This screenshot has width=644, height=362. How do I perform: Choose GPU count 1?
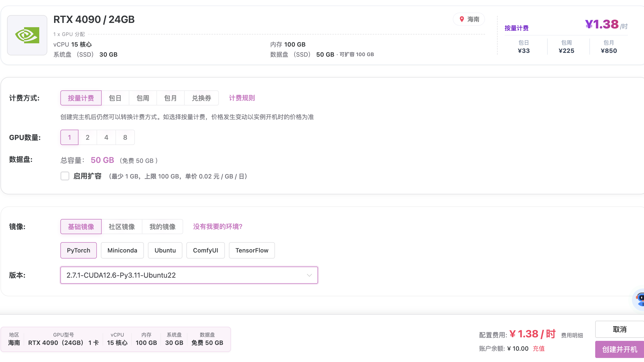point(69,137)
